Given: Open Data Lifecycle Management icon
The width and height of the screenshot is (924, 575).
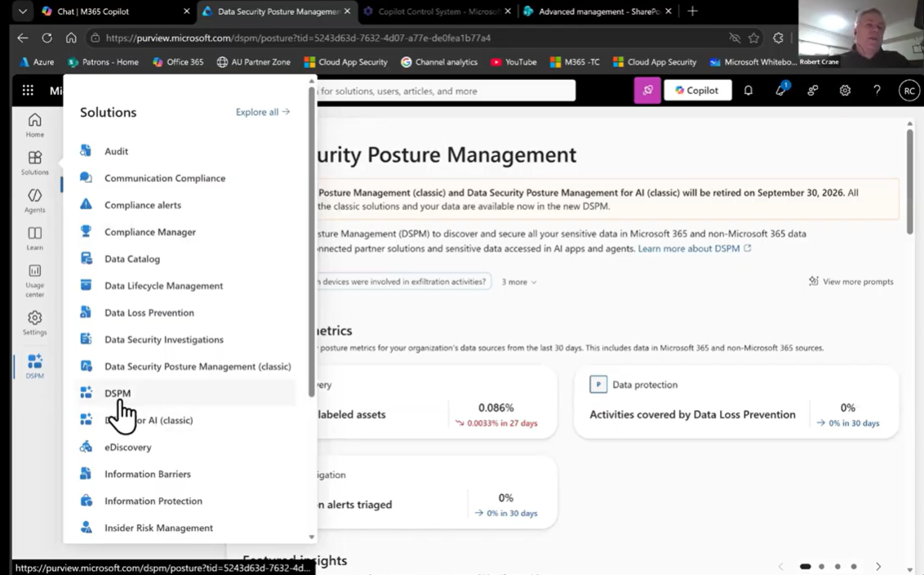Looking at the screenshot, I should [x=86, y=285].
